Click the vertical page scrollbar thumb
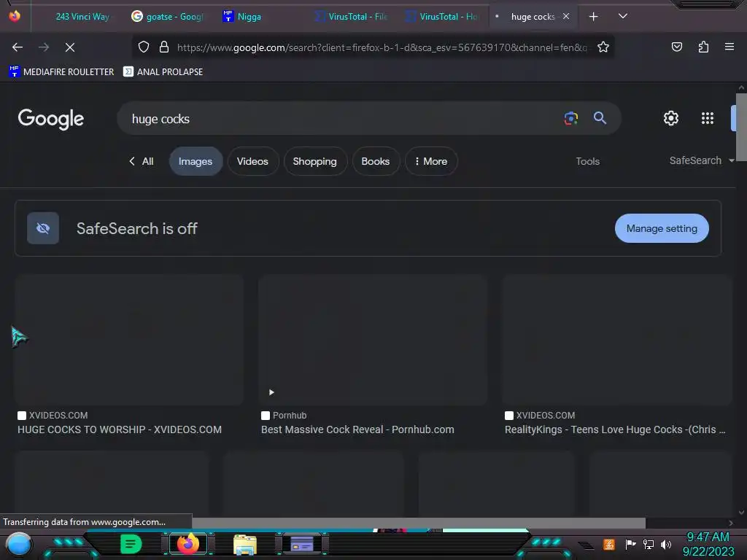Viewport: 747px width, 560px height. coord(741,127)
